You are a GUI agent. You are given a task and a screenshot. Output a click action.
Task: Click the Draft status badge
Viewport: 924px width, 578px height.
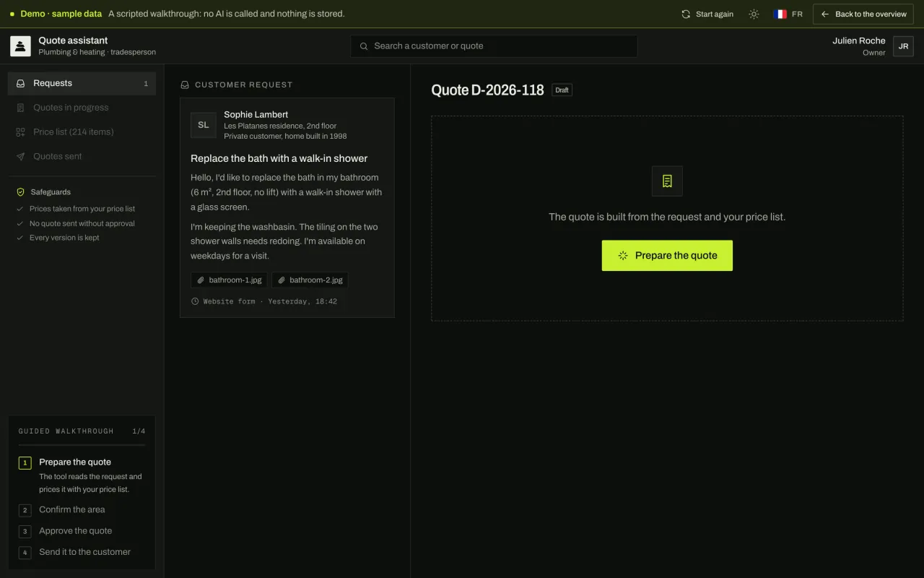click(x=562, y=90)
